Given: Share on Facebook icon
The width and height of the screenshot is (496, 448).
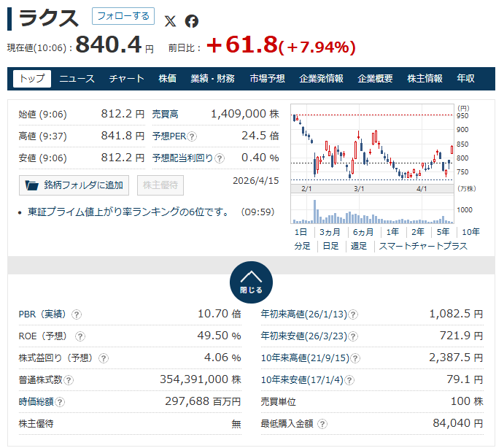Looking at the screenshot, I should 192,21.
